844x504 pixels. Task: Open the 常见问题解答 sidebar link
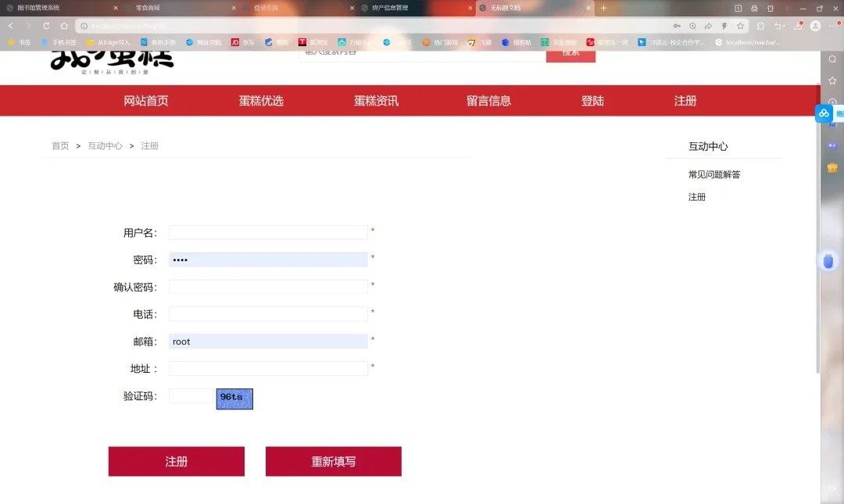point(713,173)
